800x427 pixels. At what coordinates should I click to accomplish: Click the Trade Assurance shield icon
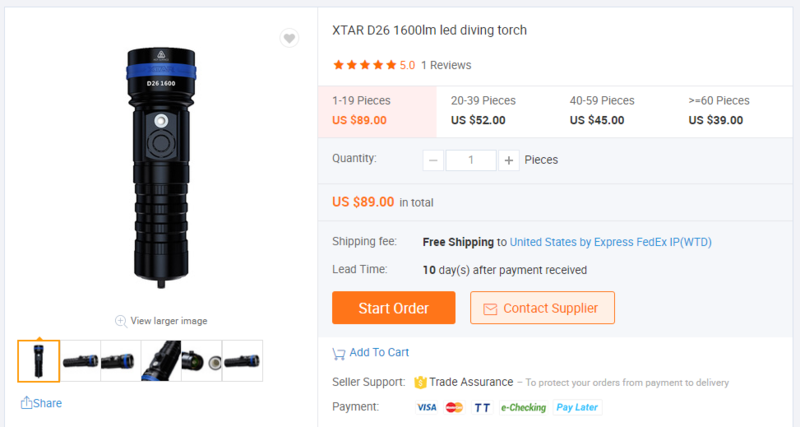coord(420,382)
